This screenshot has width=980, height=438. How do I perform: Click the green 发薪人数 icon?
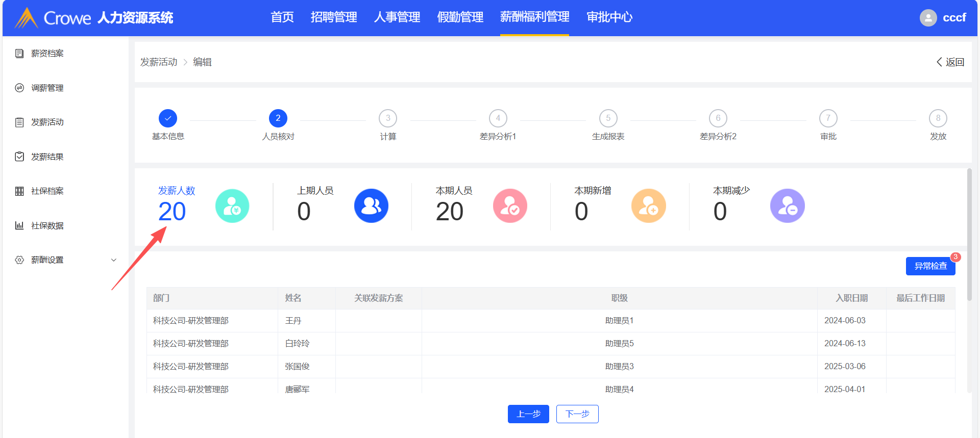point(232,206)
